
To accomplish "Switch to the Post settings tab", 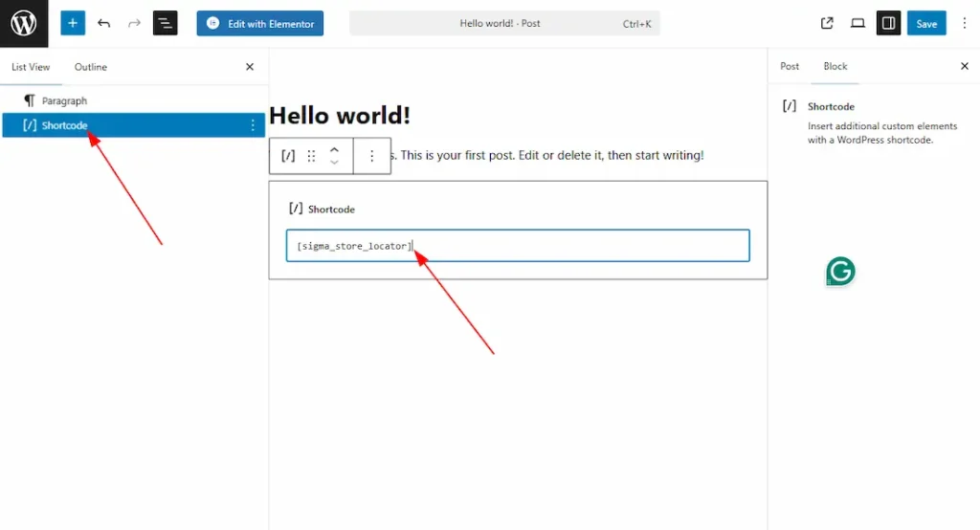I will point(790,66).
